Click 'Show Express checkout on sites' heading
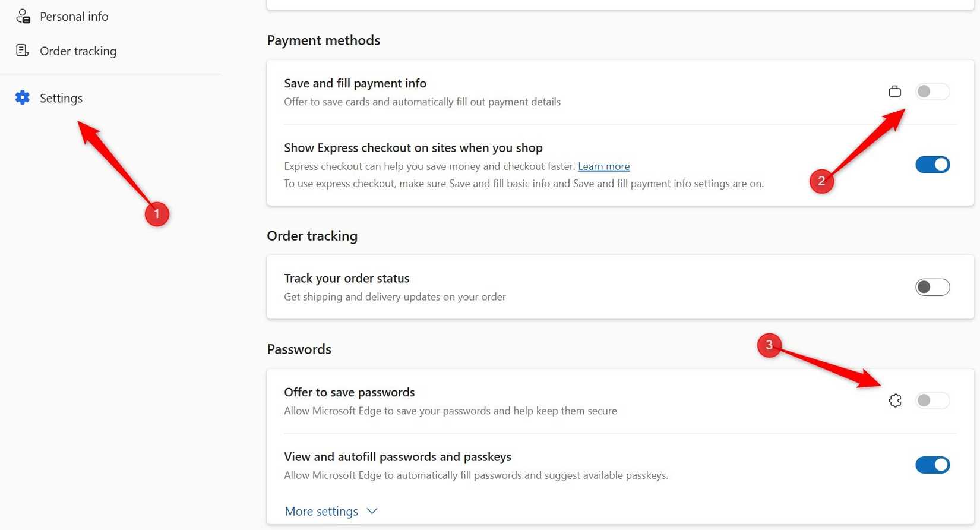This screenshot has height=530, width=980. (413, 147)
